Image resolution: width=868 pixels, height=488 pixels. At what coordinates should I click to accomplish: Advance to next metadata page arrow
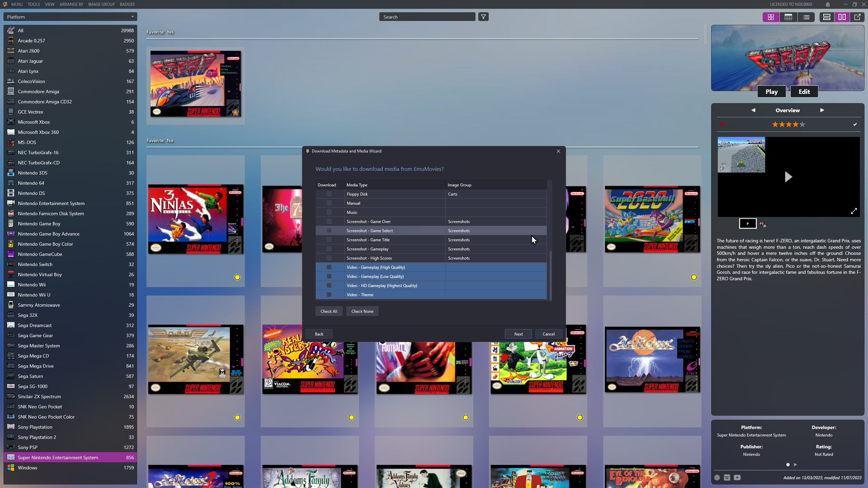point(795,465)
